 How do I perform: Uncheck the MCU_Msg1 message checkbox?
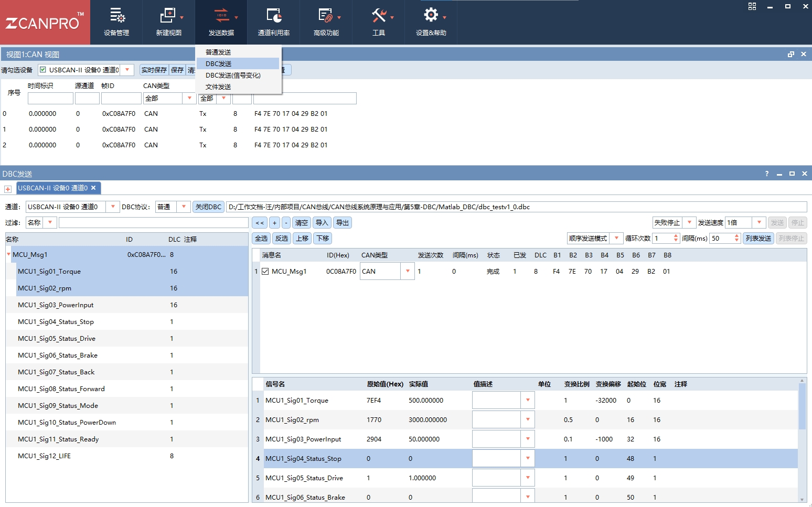click(265, 272)
